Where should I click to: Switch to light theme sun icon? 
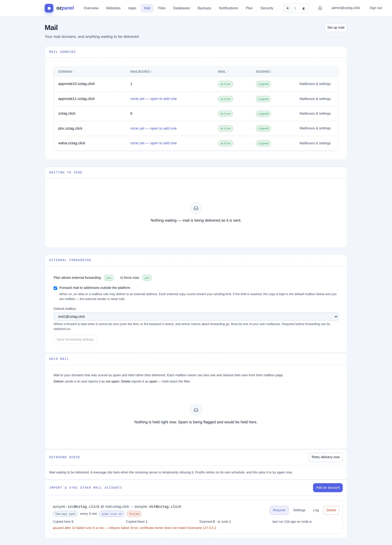(x=287, y=8)
